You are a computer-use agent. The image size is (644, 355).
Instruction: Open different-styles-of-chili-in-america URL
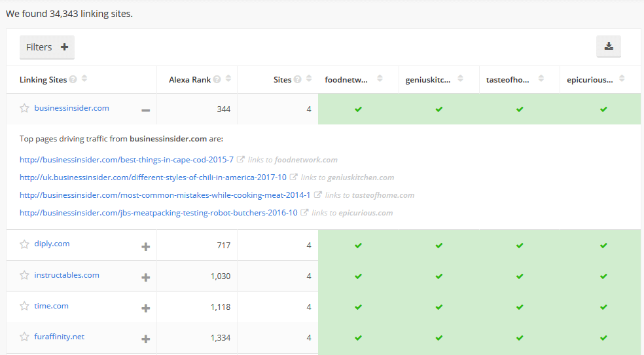(x=152, y=177)
